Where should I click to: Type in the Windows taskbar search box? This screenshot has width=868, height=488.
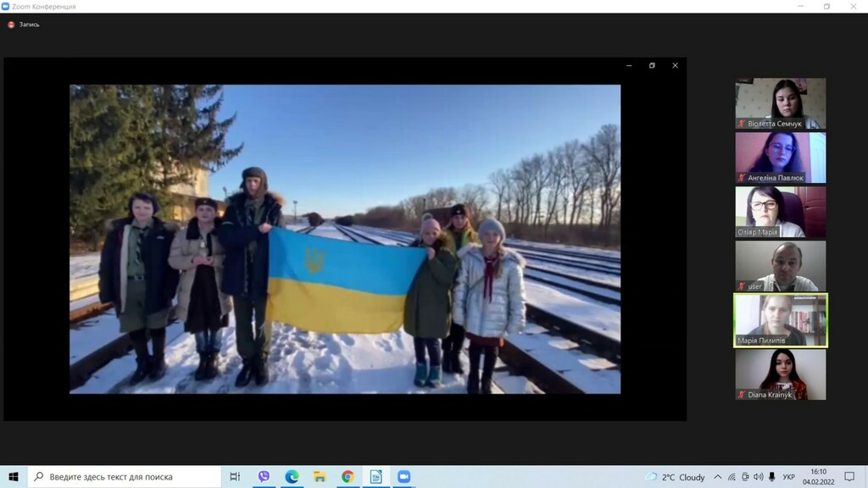[127, 477]
